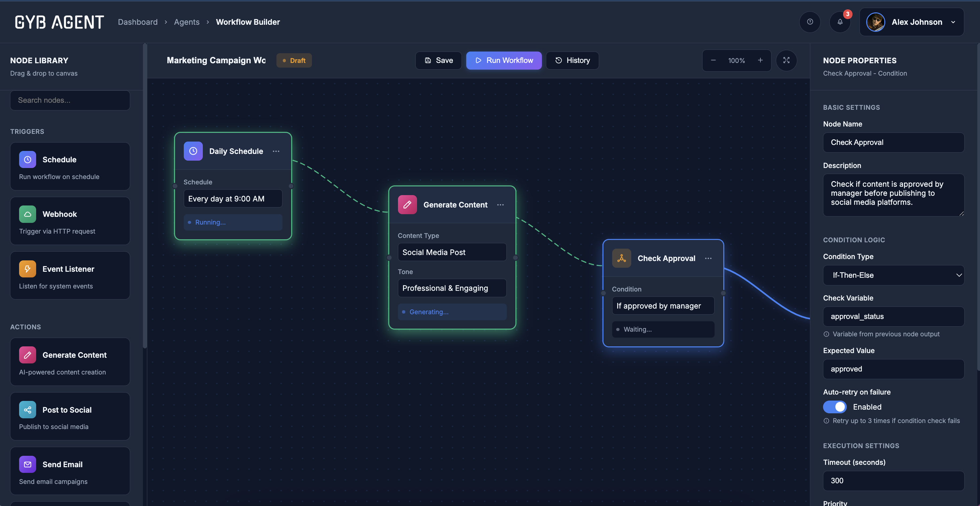Click the Save button
This screenshot has height=506, width=980.
pyautogui.click(x=438, y=60)
